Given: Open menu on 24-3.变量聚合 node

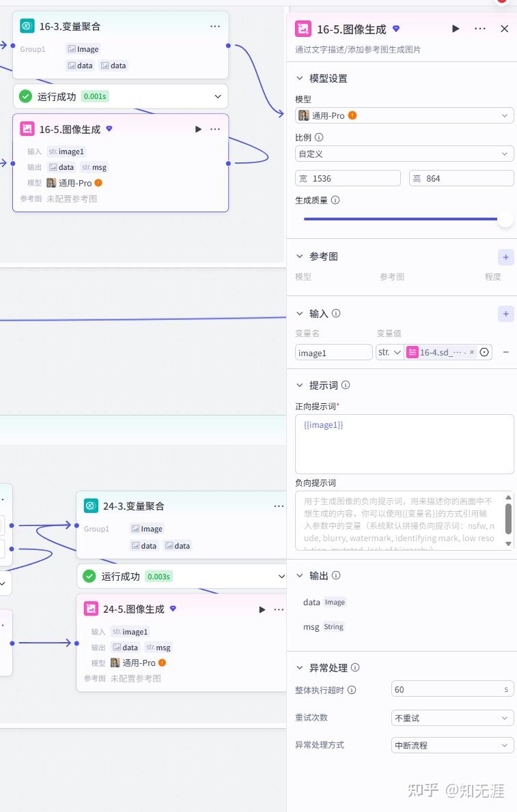Looking at the screenshot, I should coord(279,506).
